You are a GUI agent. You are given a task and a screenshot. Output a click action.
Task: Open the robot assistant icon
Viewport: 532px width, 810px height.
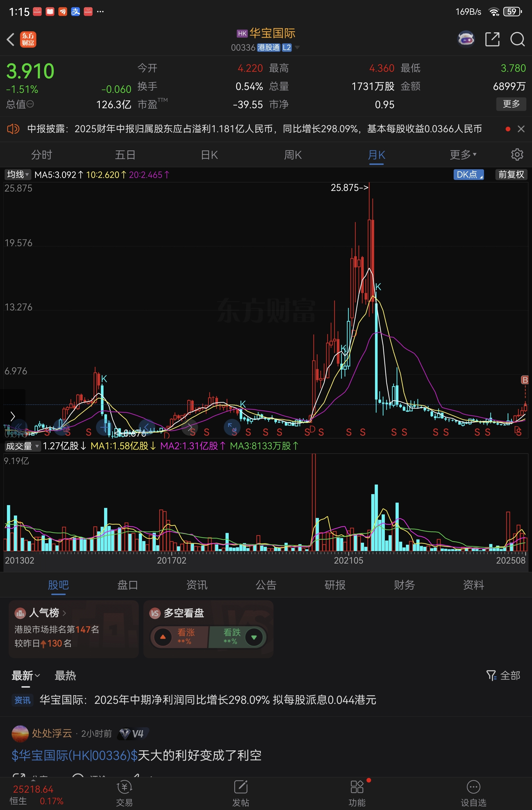466,39
